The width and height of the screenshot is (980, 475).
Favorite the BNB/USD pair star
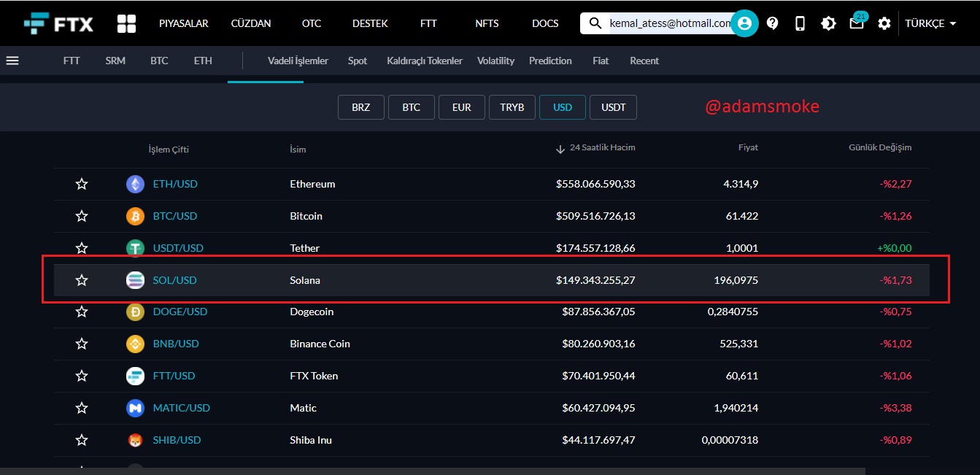coord(82,344)
